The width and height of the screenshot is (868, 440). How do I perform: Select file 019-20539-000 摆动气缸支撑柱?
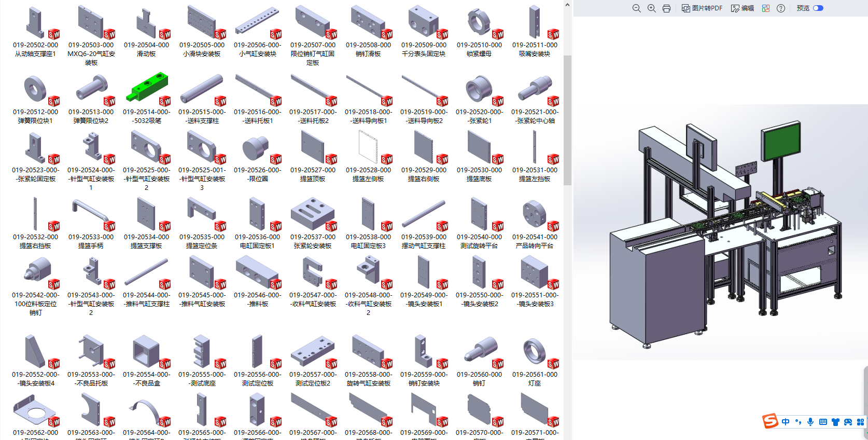(424, 224)
